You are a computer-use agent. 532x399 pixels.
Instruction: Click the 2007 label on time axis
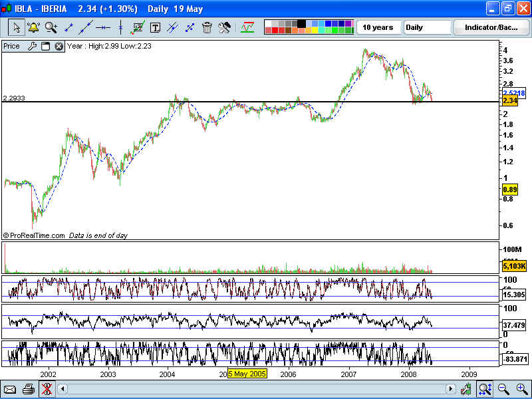348,374
